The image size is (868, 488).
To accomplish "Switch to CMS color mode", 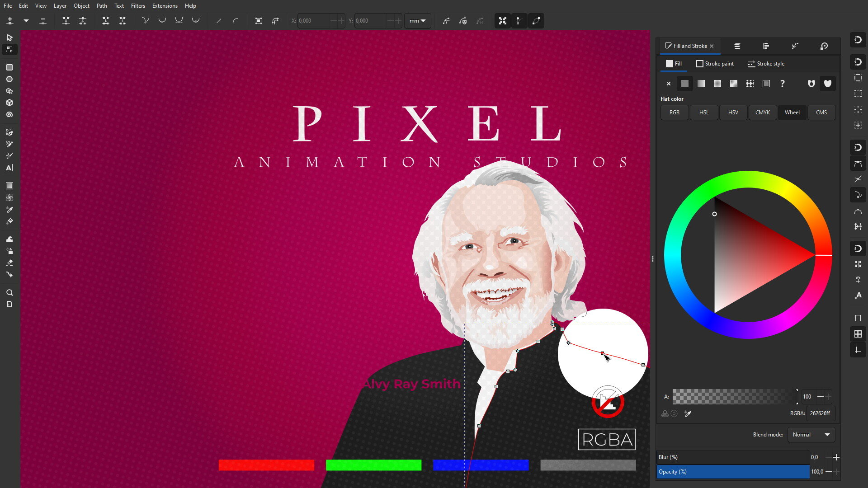I will pyautogui.click(x=821, y=113).
